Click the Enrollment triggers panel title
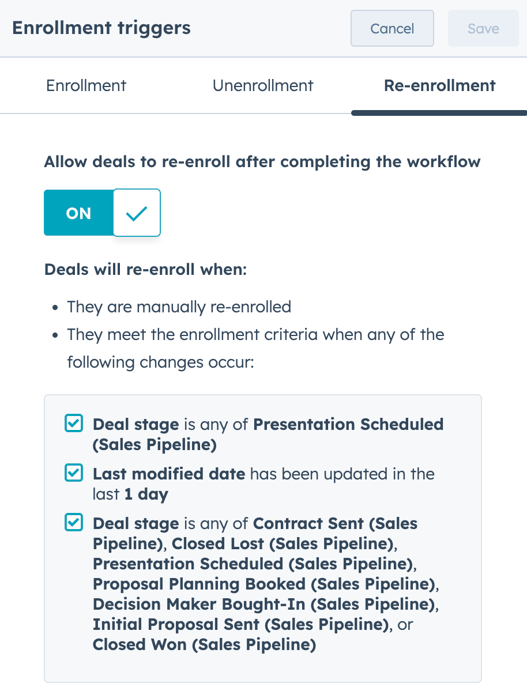The height and width of the screenshot is (695, 527). [101, 28]
